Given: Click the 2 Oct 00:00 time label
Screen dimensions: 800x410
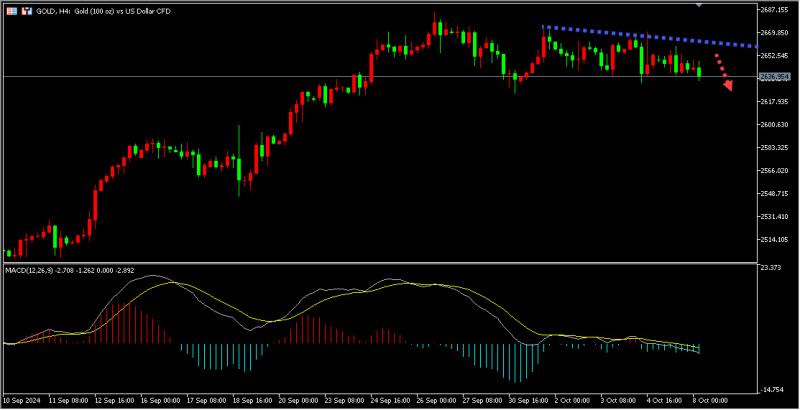Looking at the screenshot, I should (x=574, y=401).
